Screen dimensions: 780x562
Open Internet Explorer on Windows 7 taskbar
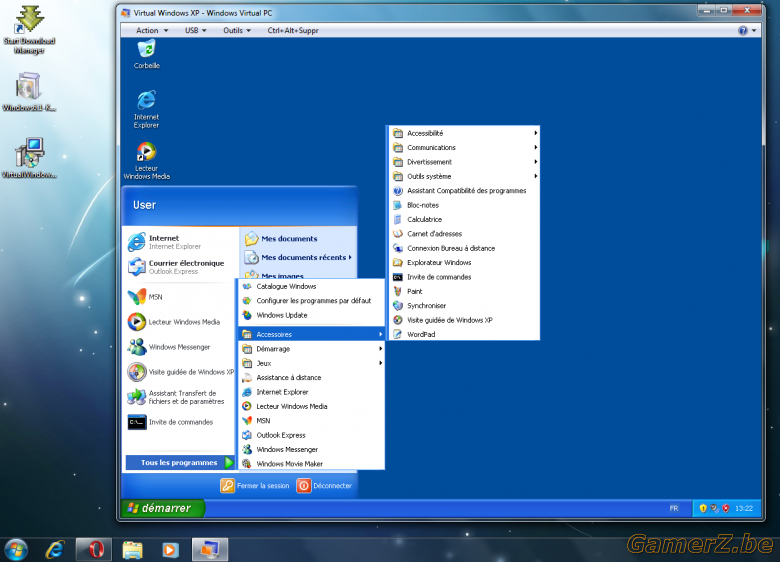pyautogui.click(x=55, y=550)
